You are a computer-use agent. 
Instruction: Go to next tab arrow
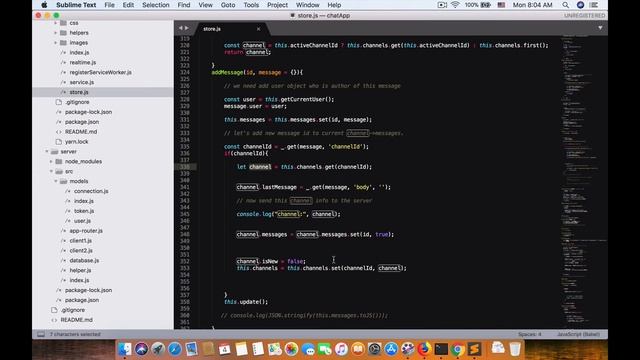click(x=187, y=28)
